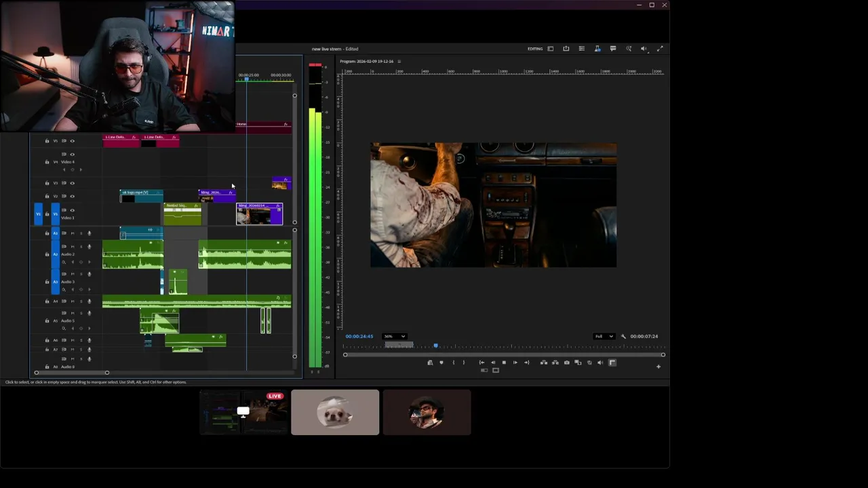Open the workspaces icon next to EDITING
The image size is (868, 488).
pyautogui.click(x=551, y=49)
